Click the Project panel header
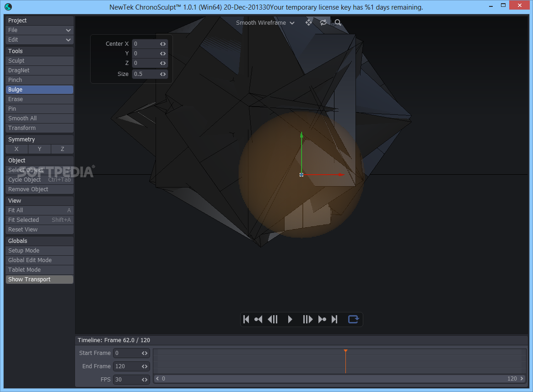 coord(39,21)
